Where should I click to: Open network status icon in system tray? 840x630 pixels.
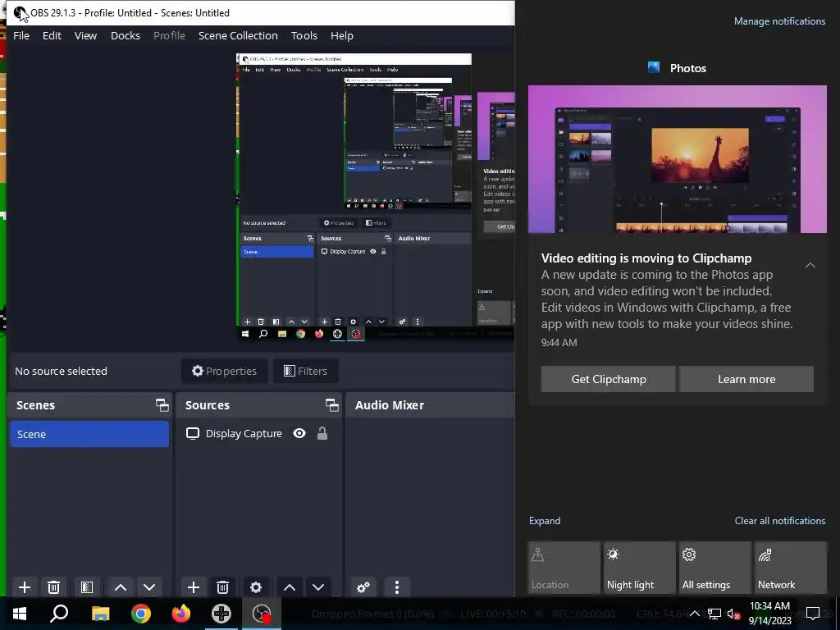(714, 614)
